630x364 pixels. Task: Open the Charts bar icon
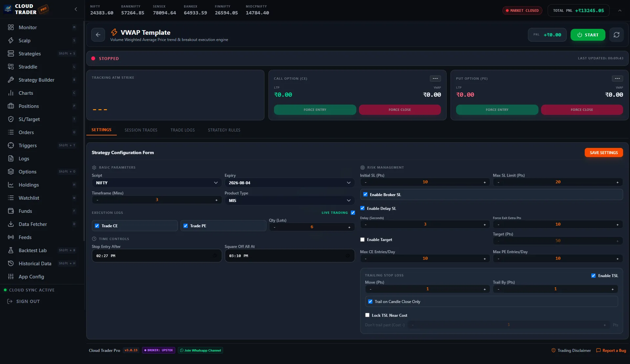[x=11, y=93]
